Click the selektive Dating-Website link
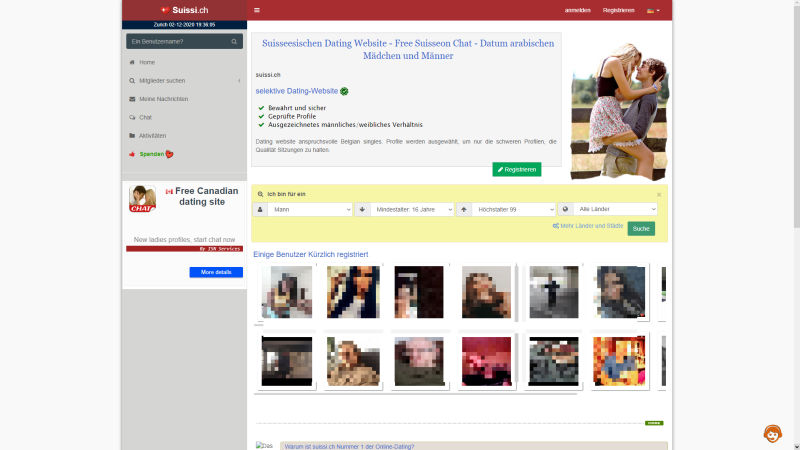This screenshot has height=450, width=800. point(296,91)
